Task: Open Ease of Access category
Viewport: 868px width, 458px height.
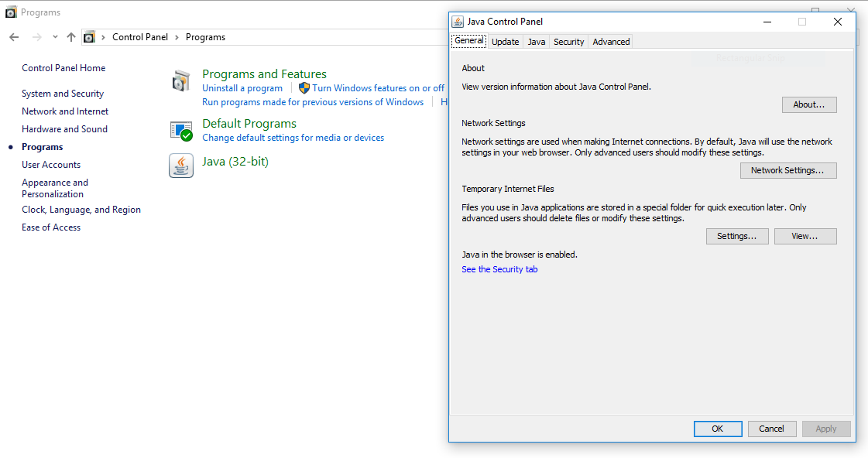Action: (x=51, y=227)
